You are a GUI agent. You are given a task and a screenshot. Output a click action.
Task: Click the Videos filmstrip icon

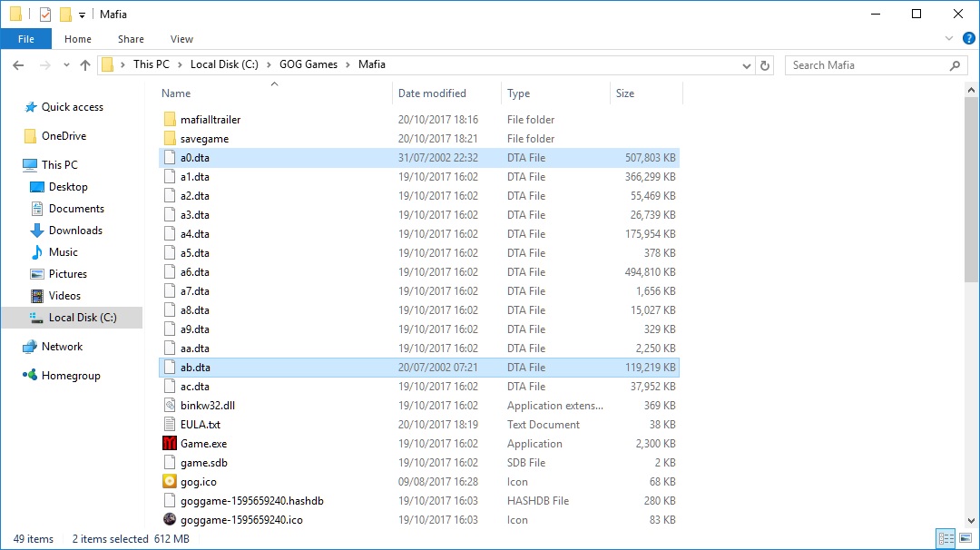coord(37,296)
